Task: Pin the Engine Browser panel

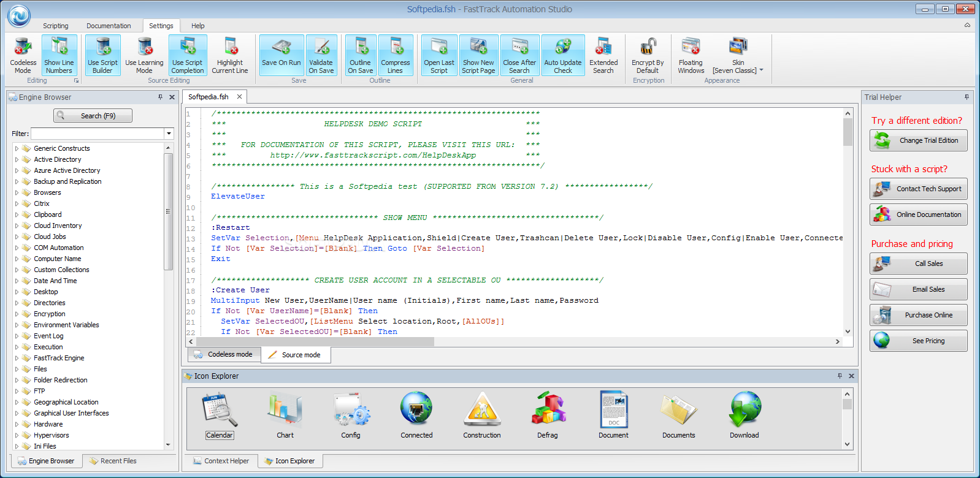Action: pyautogui.click(x=161, y=97)
